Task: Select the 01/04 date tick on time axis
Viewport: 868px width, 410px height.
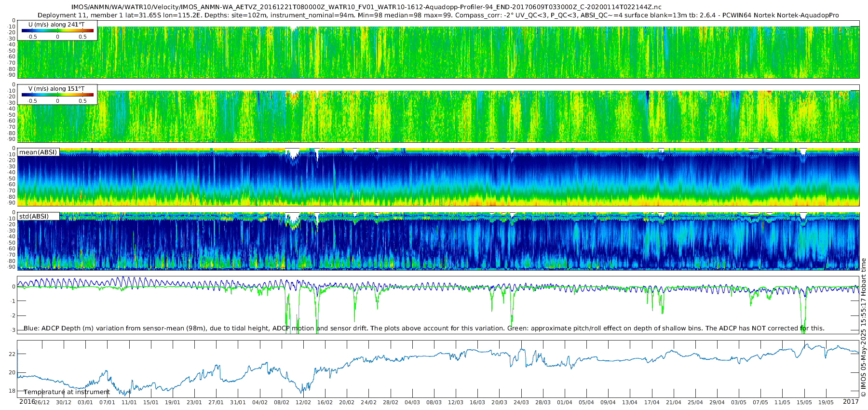Action: (x=565, y=402)
